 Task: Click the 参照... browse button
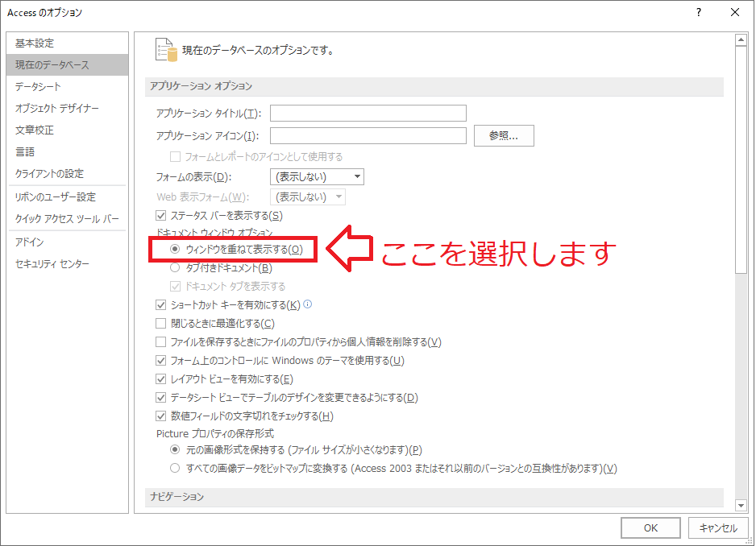point(505,136)
